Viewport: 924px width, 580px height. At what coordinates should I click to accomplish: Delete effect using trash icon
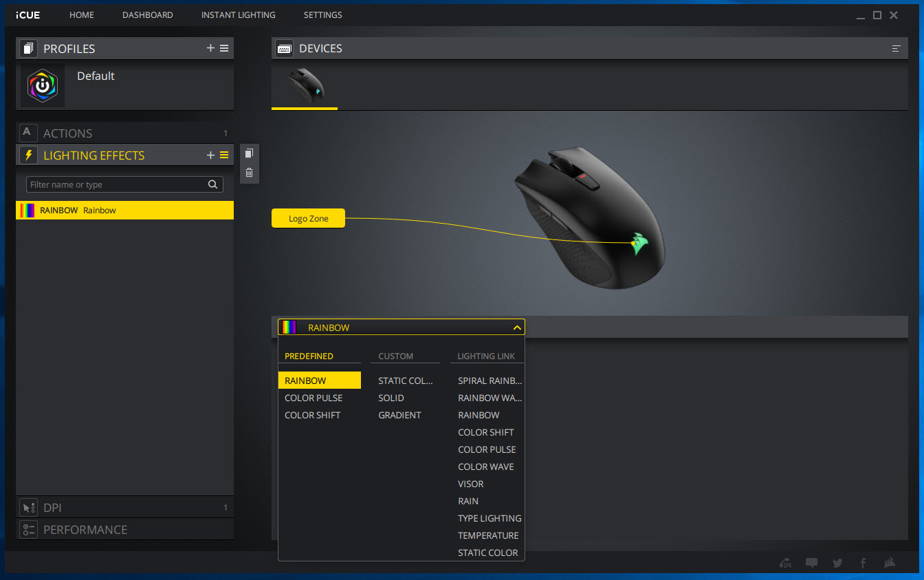click(x=249, y=173)
